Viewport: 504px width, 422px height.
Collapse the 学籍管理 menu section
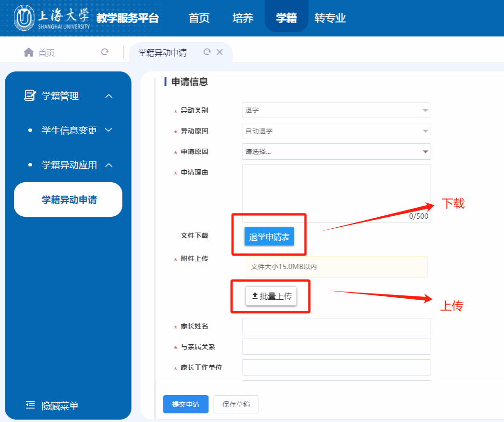(x=109, y=96)
